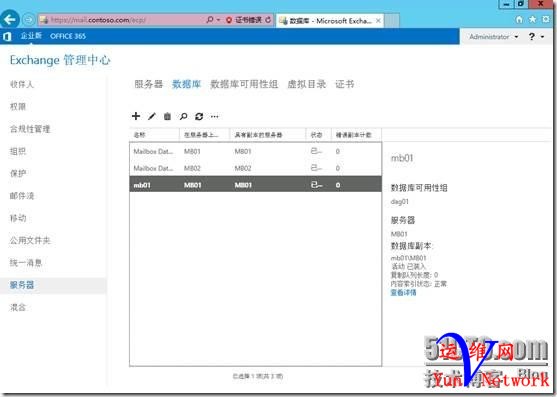This screenshot has width=557, height=397.
Task: Click the dag01 value in details pane
Action: [400, 202]
